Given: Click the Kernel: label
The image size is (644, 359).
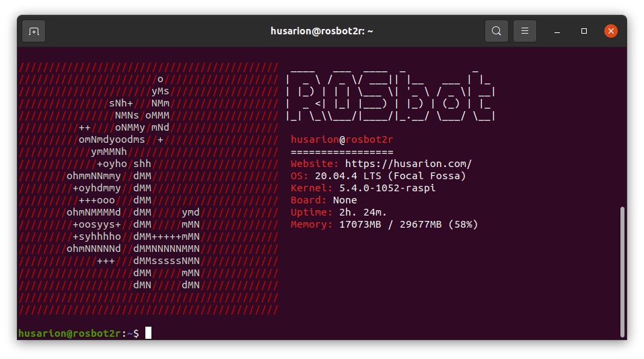Looking at the screenshot, I should (312, 188).
